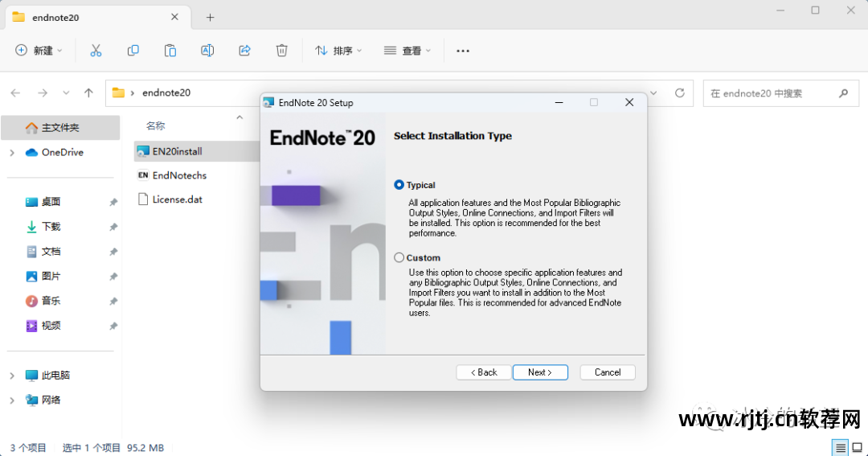Click the Refresh icon beside address bar
The width and height of the screenshot is (868, 456).
point(679,93)
